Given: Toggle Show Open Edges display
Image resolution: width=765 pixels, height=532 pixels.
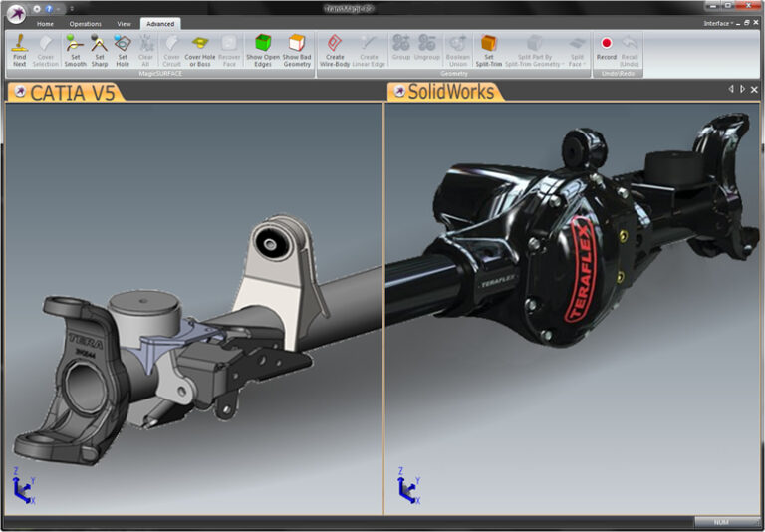Looking at the screenshot, I should (x=263, y=49).
